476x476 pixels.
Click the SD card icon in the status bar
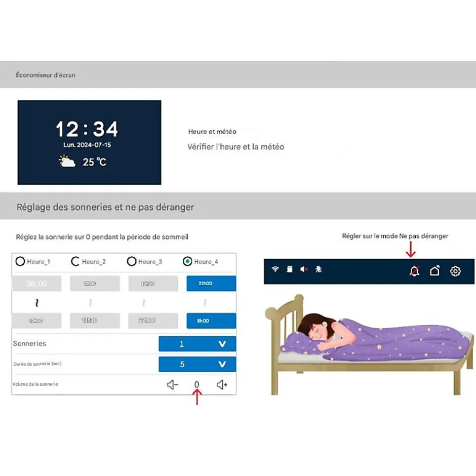[289, 269]
